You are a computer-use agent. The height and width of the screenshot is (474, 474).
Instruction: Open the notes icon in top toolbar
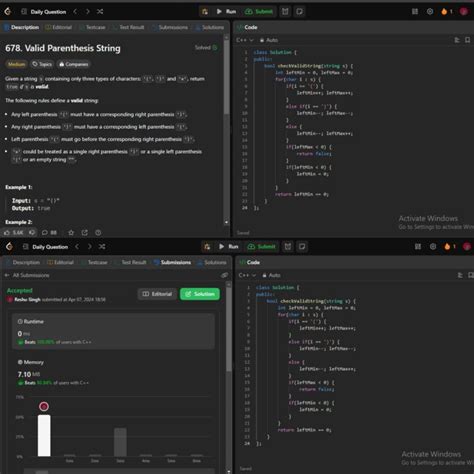300,12
